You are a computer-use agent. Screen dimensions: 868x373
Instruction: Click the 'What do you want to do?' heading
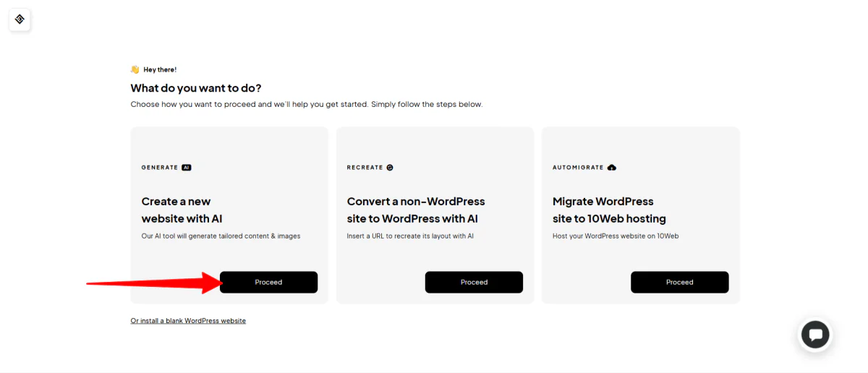click(196, 88)
